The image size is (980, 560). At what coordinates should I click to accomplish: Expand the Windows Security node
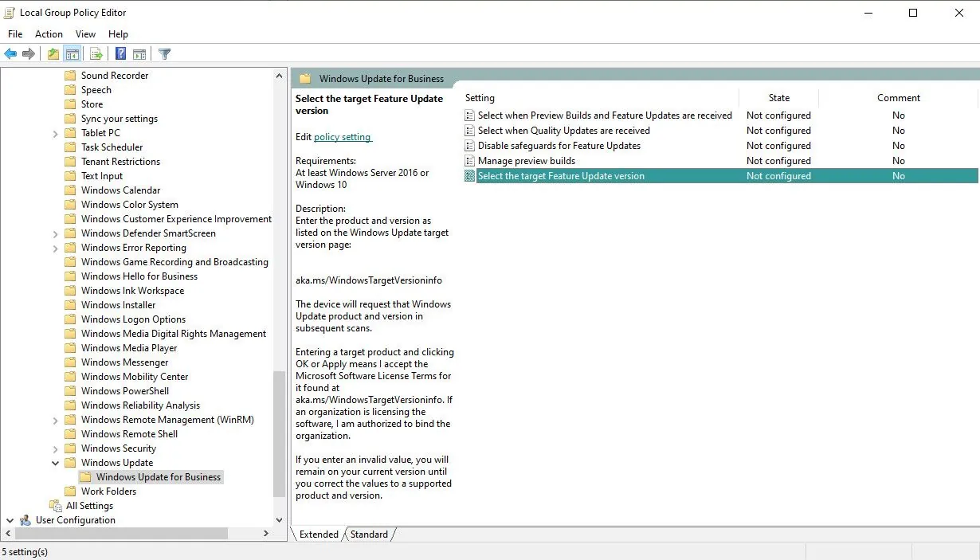(55, 448)
